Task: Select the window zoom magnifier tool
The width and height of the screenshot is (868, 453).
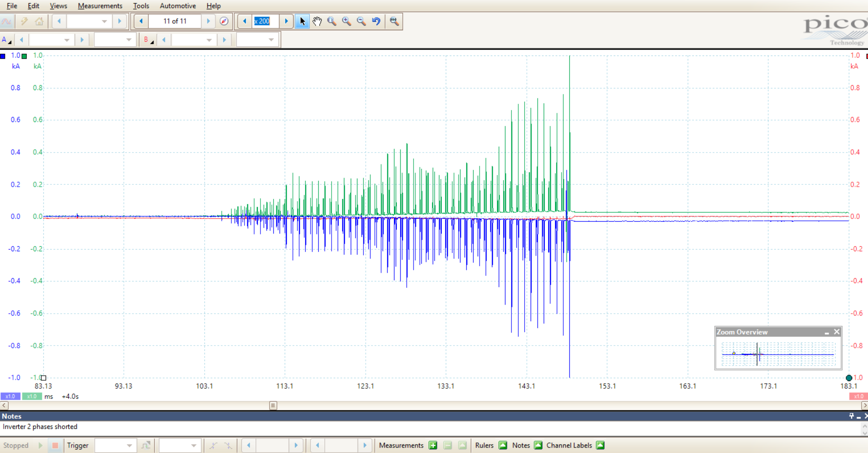Action: coord(332,21)
